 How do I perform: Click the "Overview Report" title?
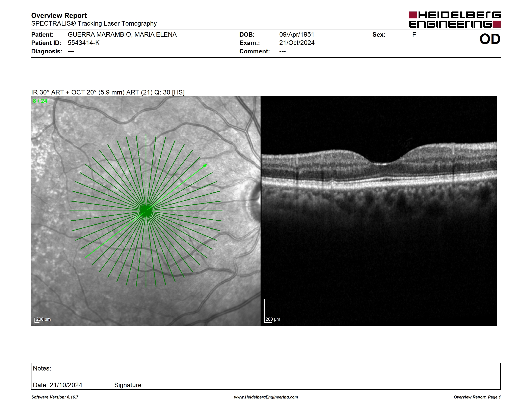(59, 16)
